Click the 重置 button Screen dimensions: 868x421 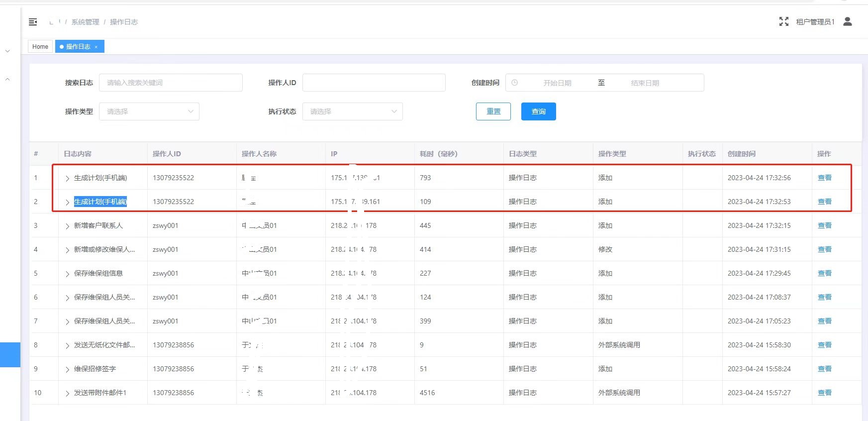[x=493, y=111]
